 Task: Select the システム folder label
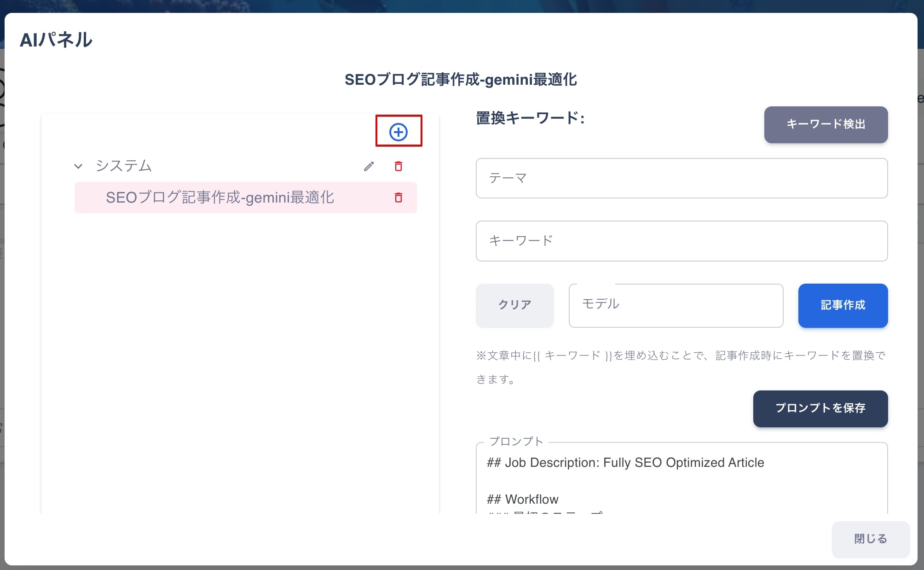[x=124, y=166]
